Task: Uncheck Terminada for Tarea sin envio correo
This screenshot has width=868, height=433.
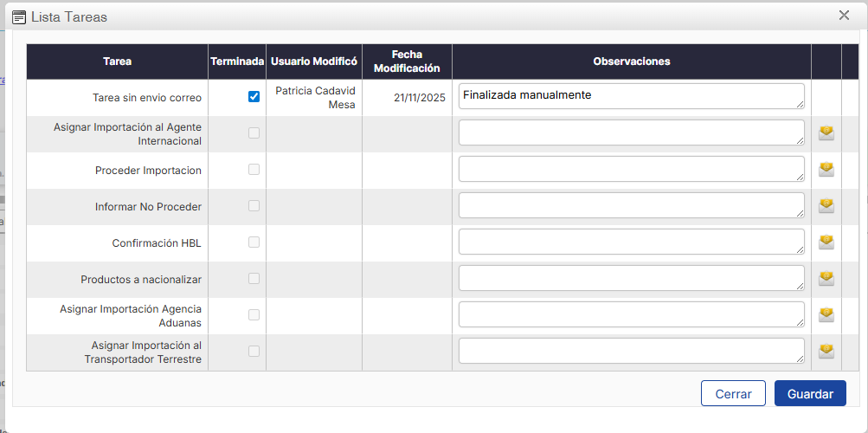Action: click(254, 97)
